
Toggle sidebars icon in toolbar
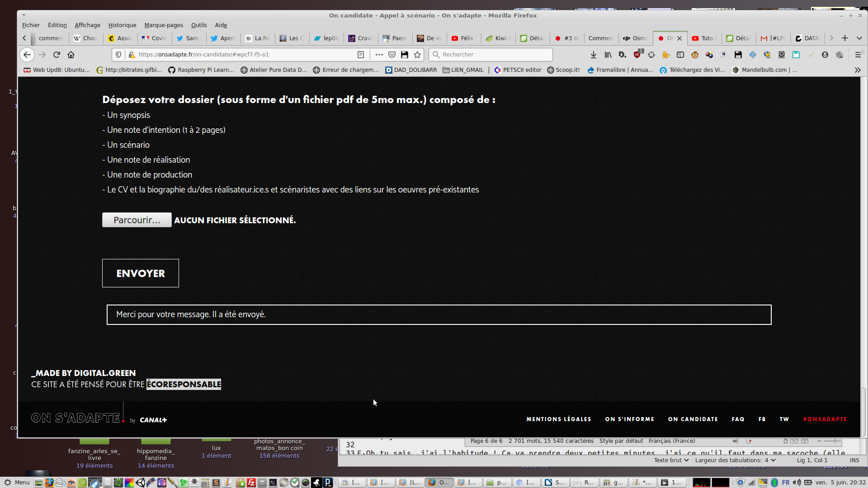coord(680,55)
